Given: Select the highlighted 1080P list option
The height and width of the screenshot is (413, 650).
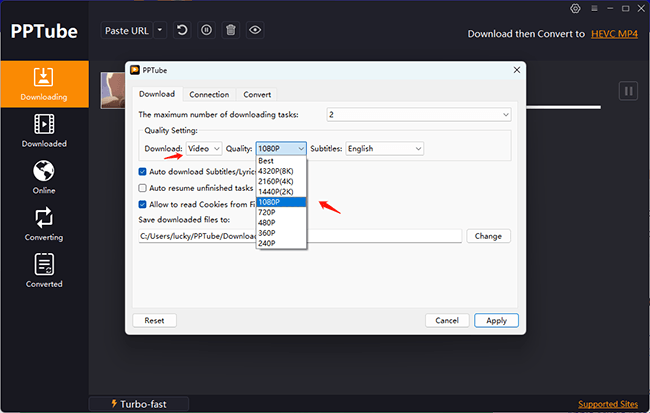Looking at the screenshot, I should [x=281, y=202].
